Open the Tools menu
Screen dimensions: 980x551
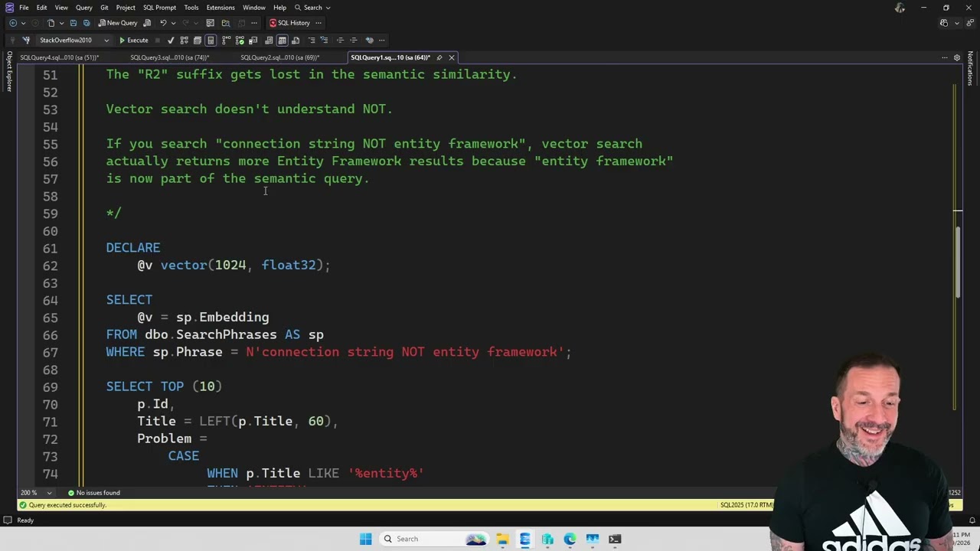click(191, 8)
